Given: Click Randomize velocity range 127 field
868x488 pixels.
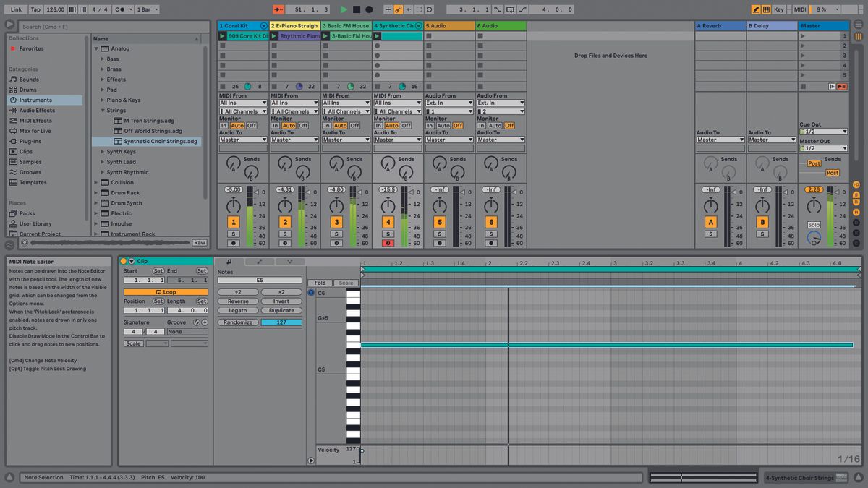Looking at the screenshot, I should [x=281, y=322].
